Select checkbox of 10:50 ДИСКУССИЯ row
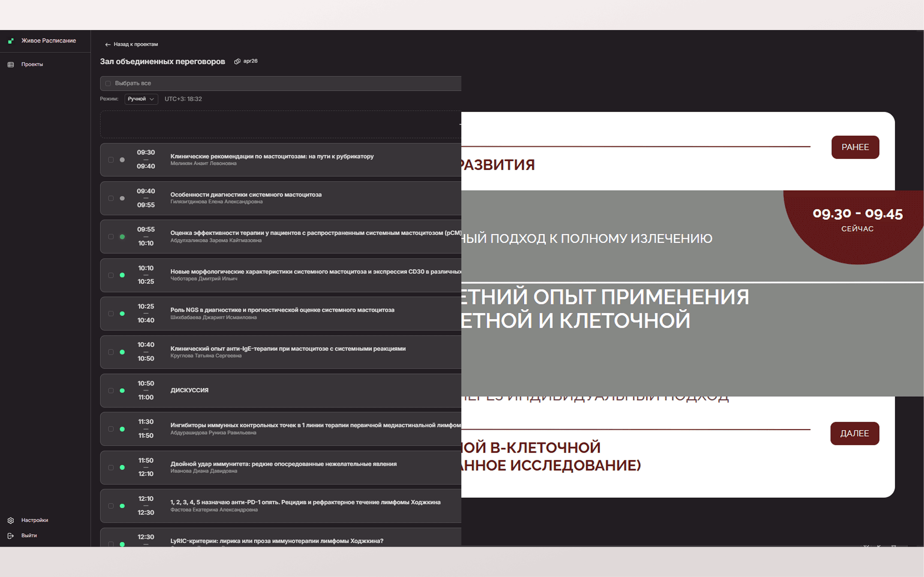Image resolution: width=924 pixels, height=577 pixels. [111, 390]
